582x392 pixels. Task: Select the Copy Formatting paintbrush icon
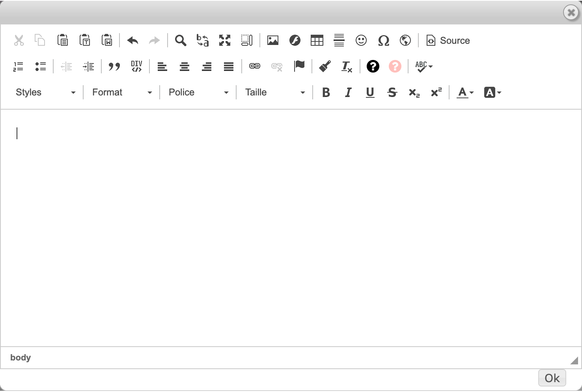coord(325,66)
